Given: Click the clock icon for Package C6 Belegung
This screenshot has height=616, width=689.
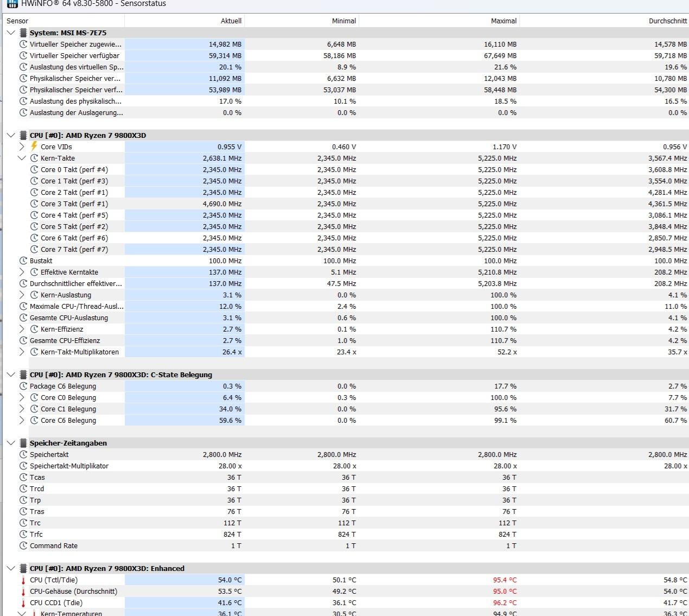Looking at the screenshot, I should pos(23,386).
